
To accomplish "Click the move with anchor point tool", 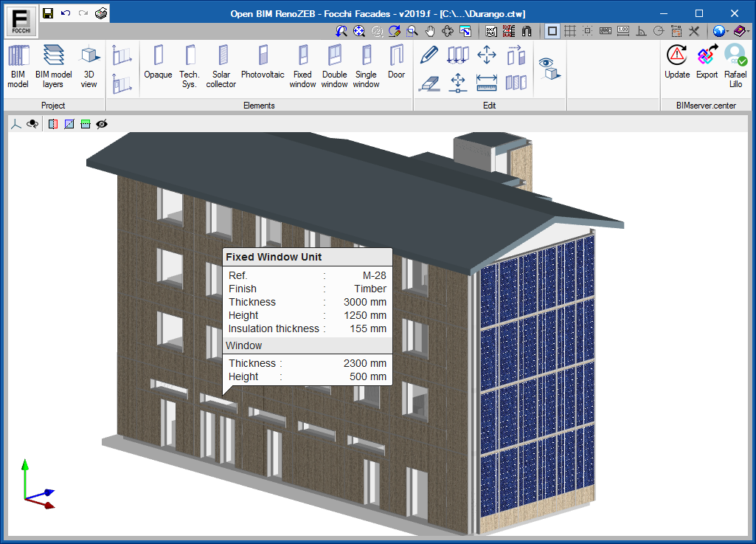I will tap(457, 83).
